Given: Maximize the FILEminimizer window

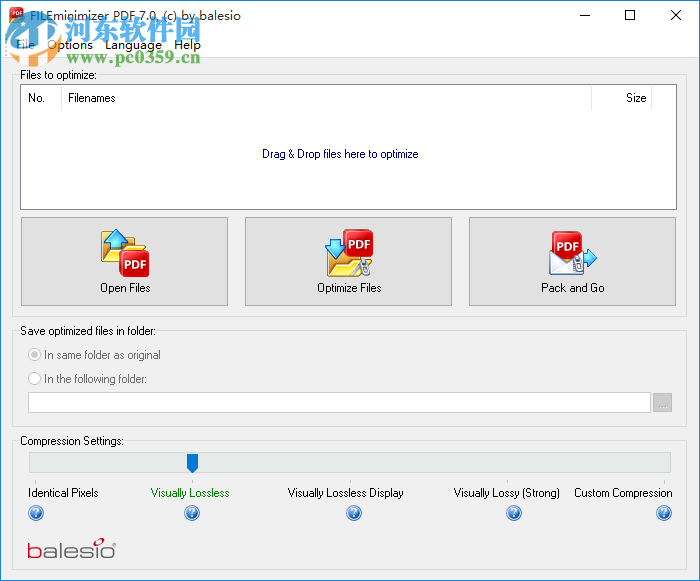Looking at the screenshot, I should tap(630, 15).
